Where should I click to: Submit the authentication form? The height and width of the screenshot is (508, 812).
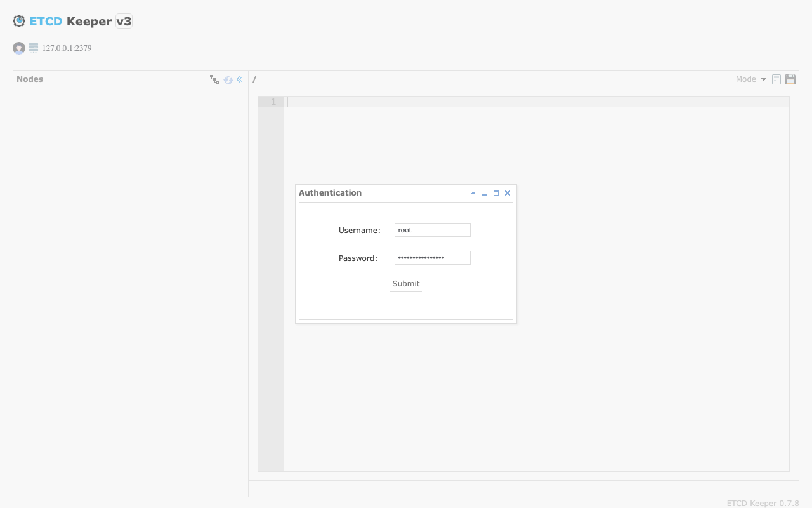coord(406,284)
